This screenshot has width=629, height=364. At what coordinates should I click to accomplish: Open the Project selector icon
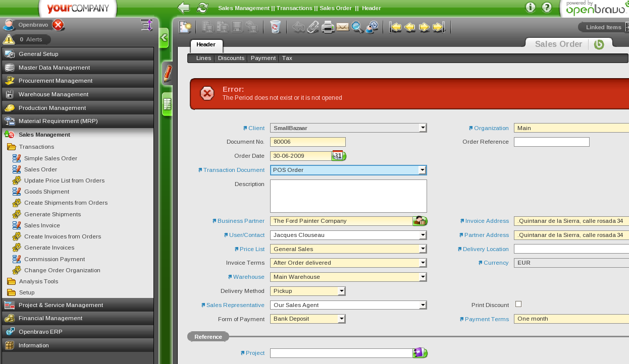click(x=420, y=353)
